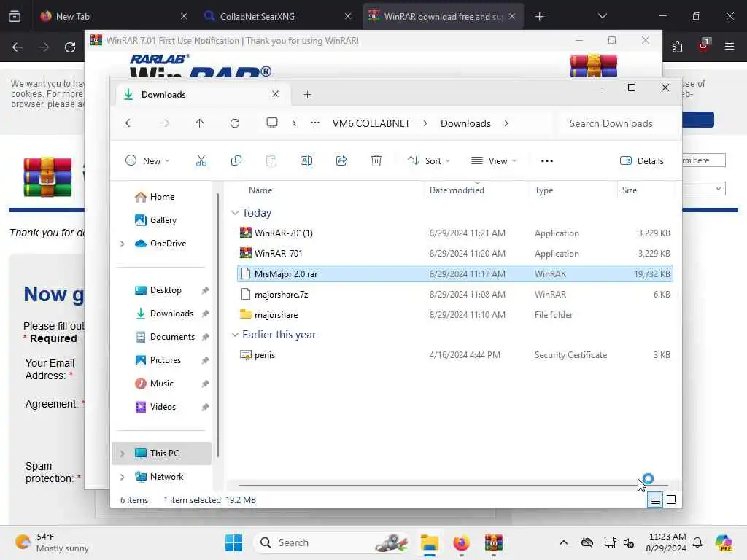Open WinRAR from the taskbar
747x560 pixels.
click(493, 542)
